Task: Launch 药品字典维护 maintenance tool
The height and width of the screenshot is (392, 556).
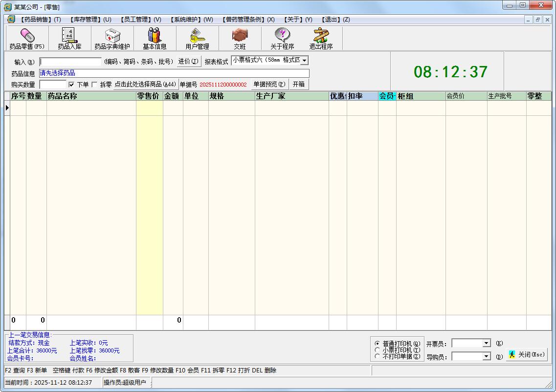Action: (111, 38)
